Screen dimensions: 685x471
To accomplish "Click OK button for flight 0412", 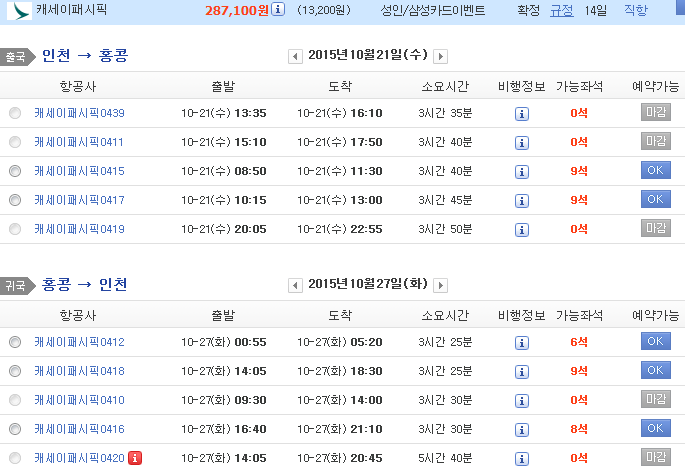I will 656,341.
